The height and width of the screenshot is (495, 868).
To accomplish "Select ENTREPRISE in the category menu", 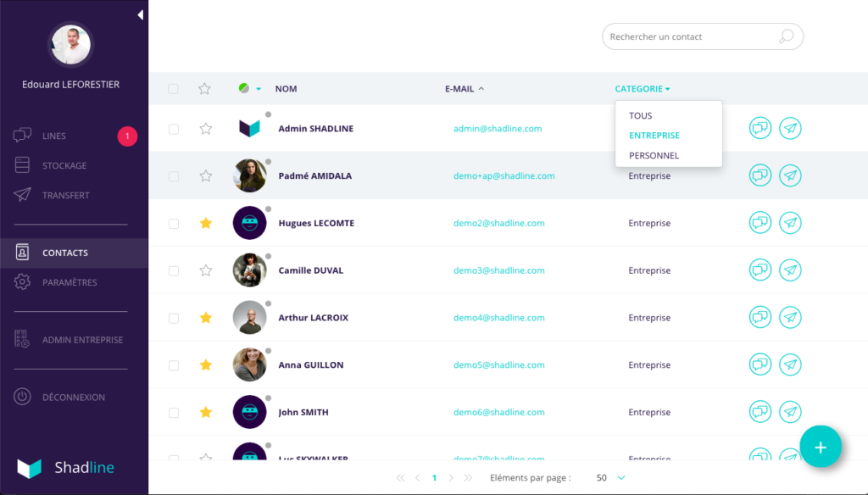I will (x=654, y=135).
